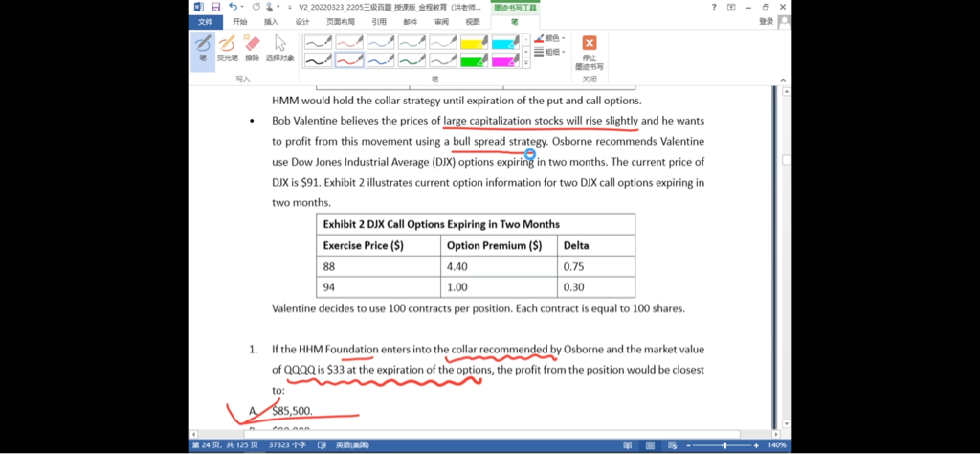Image resolution: width=980 pixels, height=454 pixels.
Task: Click the proofing errors book icon
Action: coord(322,445)
